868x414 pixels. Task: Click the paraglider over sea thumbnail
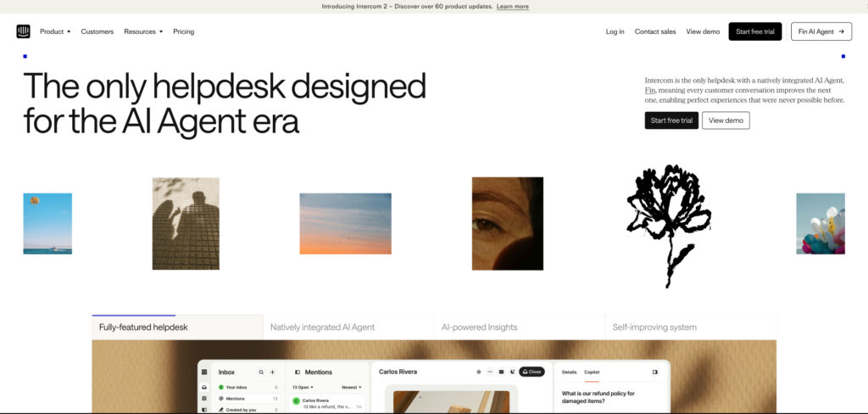click(47, 223)
